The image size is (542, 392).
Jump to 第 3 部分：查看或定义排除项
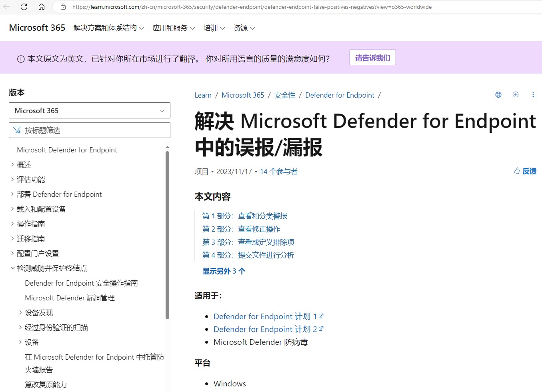pos(248,242)
